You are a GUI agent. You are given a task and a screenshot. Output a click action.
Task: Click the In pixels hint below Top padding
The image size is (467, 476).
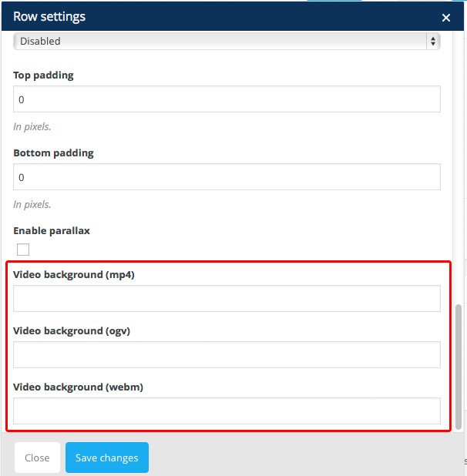pos(32,126)
